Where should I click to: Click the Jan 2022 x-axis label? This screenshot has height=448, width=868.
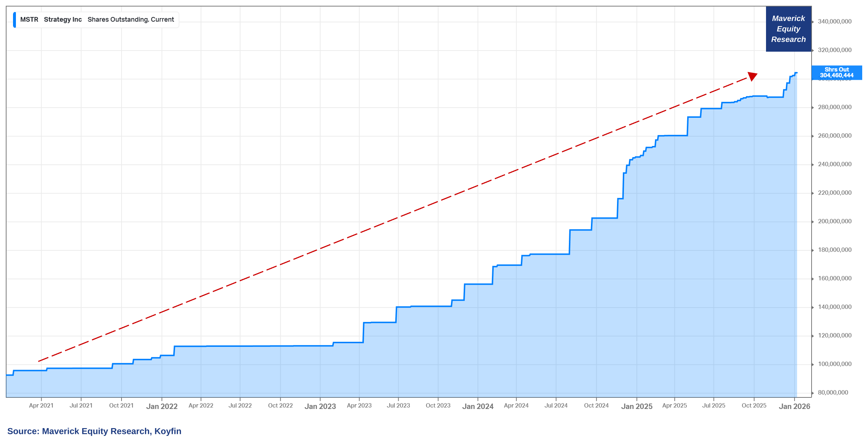tap(162, 406)
